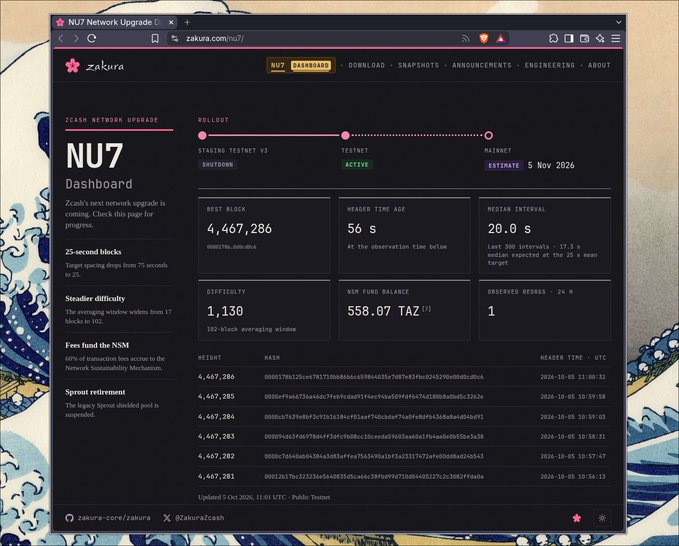The height and width of the screenshot is (546, 679).
Task: Click the SHUTDOWN status badge
Action: coord(217,165)
